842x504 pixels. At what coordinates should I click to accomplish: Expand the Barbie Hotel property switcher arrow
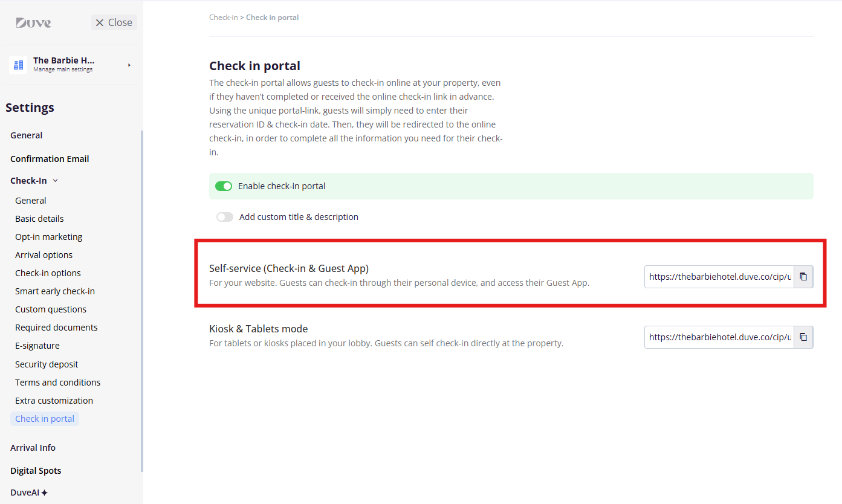[x=129, y=65]
